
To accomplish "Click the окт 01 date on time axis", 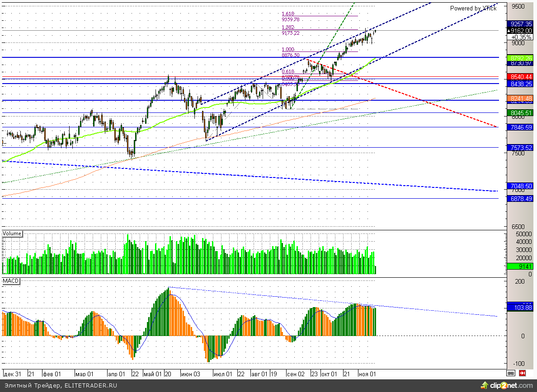I will [329, 374].
